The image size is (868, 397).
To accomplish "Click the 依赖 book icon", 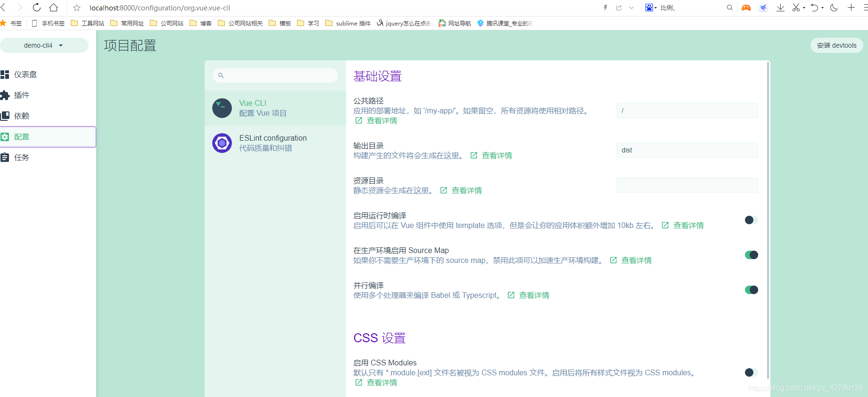I will pos(5,116).
